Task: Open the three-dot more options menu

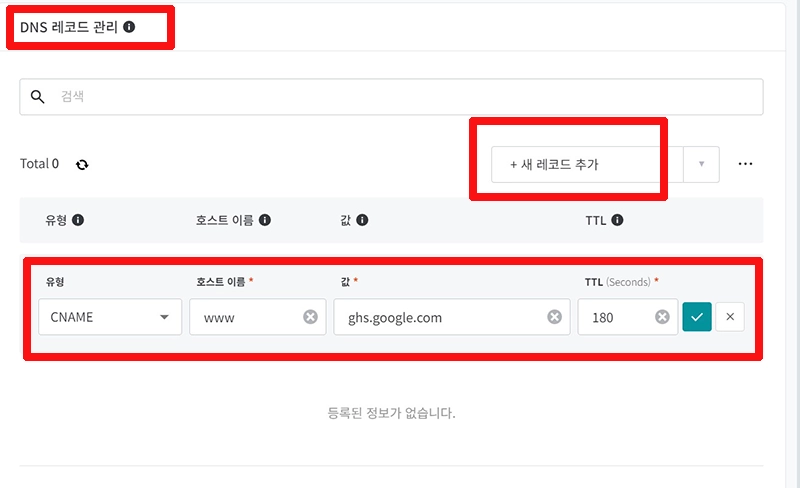Action: point(745,164)
